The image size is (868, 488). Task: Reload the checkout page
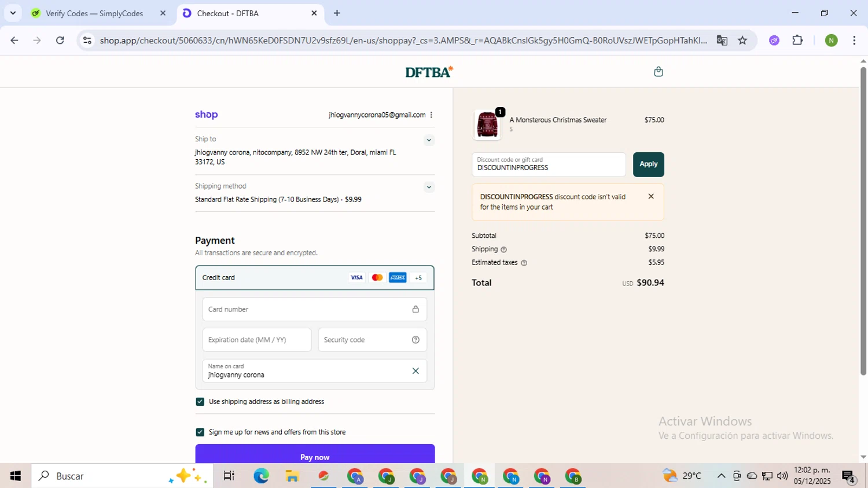60,40
